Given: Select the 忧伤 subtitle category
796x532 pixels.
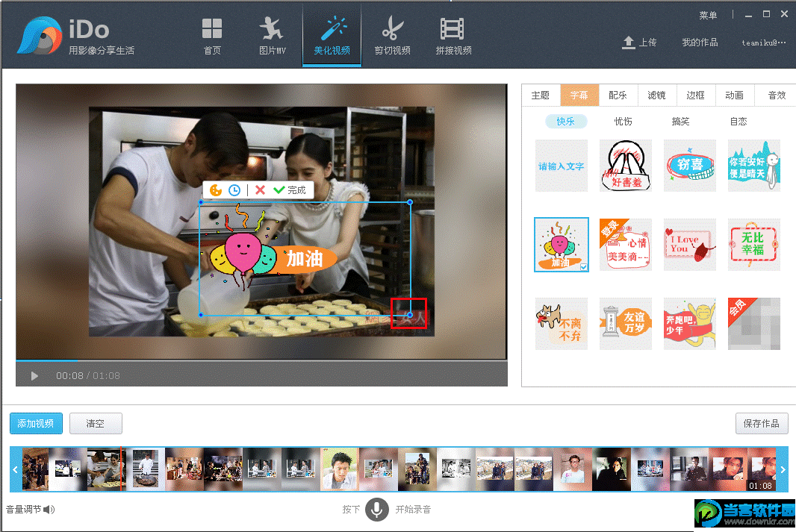Looking at the screenshot, I should point(624,121).
